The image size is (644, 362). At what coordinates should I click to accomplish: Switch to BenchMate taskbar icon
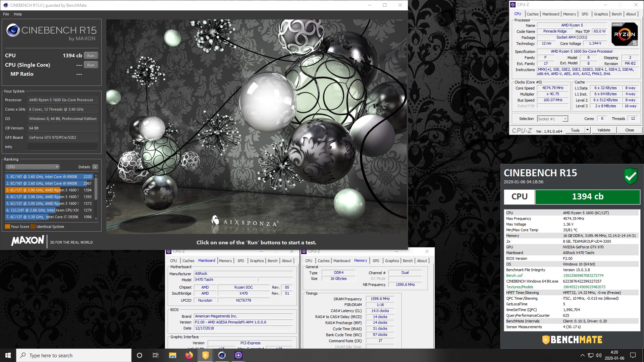pos(205,355)
